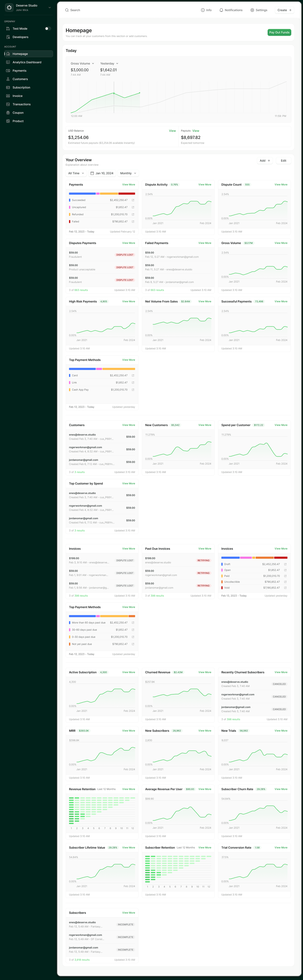Click the Subscription sidebar icon

coord(8,87)
